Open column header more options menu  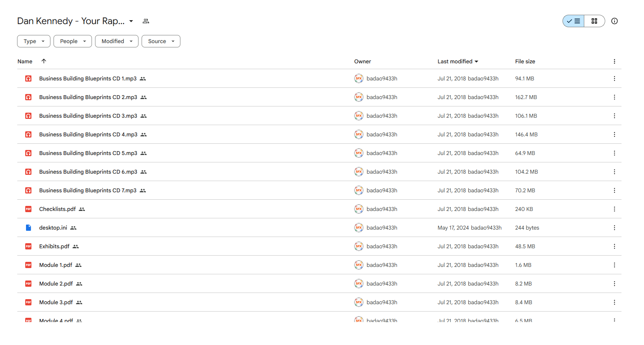(615, 61)
